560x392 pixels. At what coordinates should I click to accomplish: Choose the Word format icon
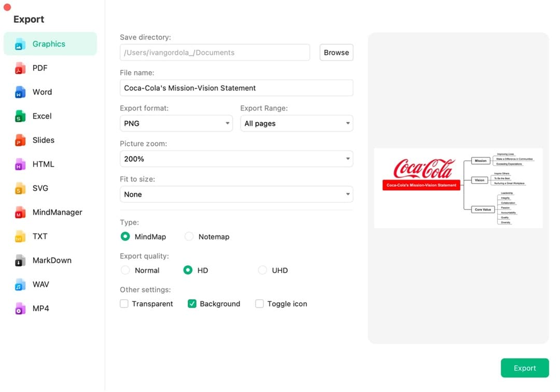coord(20,92)
